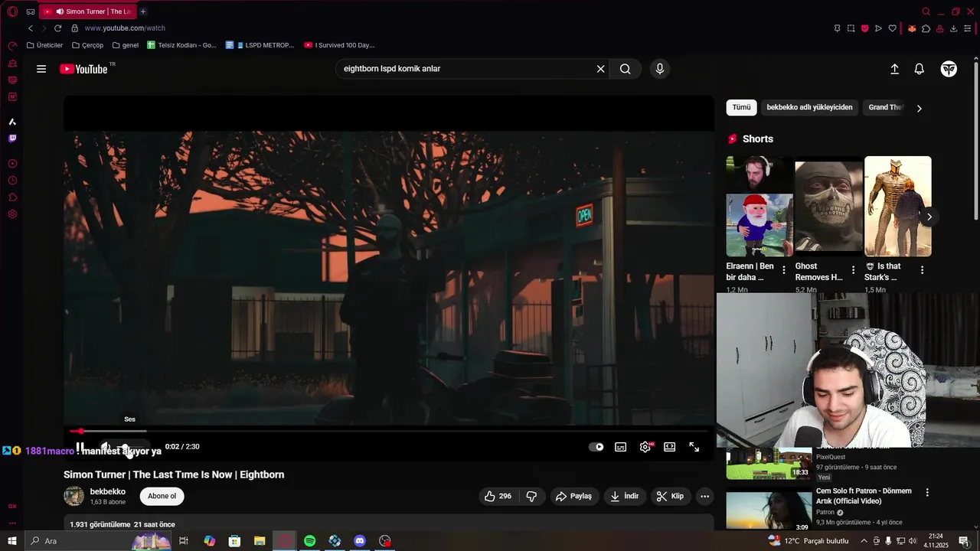The width and height of the screenshot is (980, 551).
Task: Open the YouTube guide hamburger menu
Action: (41, 69)
